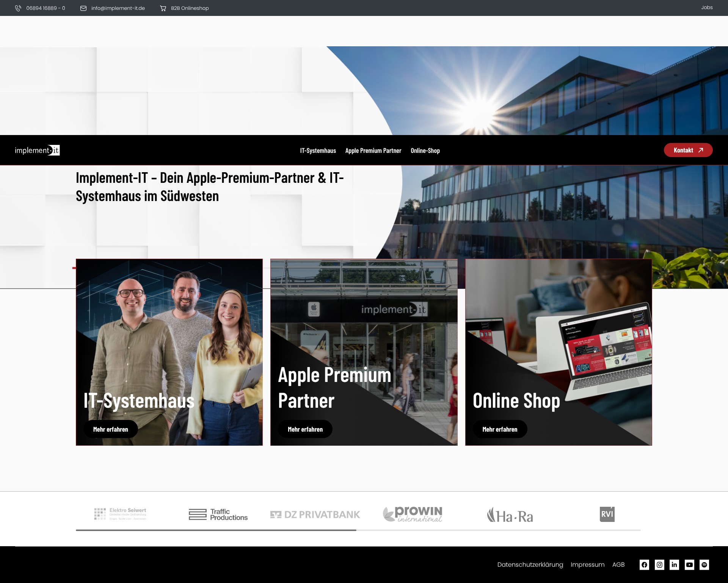Open the Spotify icon in footer
Viewport: 728px width, 583px height.
click(704, 565)
